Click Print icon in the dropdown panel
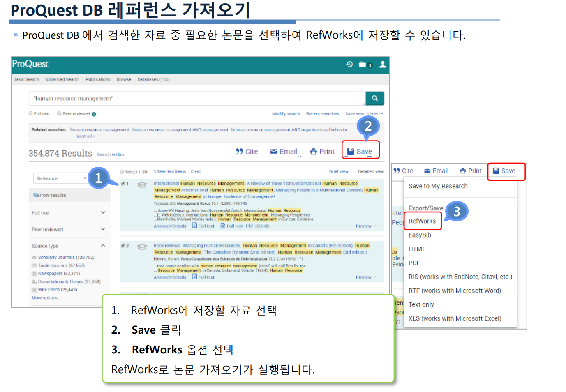The width and height of the screenshot is (566, 392). click(x=463, y=171)
